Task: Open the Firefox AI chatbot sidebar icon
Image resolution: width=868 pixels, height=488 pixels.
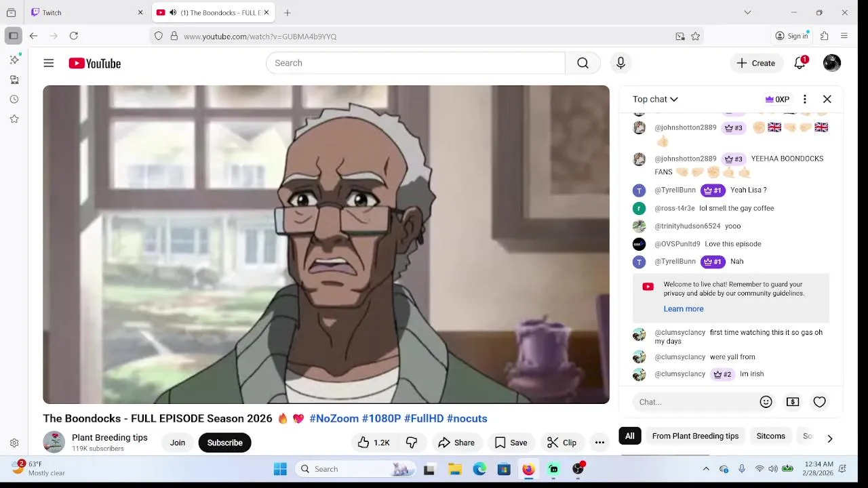Action: (x=14, y=60)
